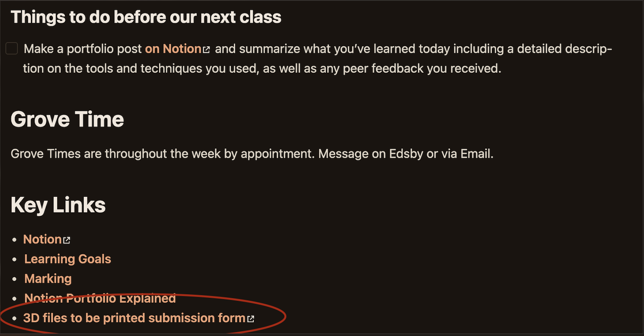The width and height of the screenshot is (644, 336).
Task: Click the word Email in Grove Time text
Action: coord(477,154)
